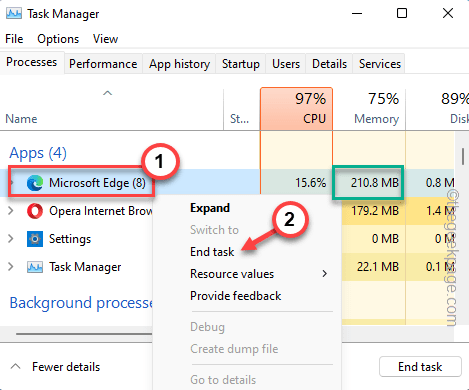469x390 pixels.
Task: Click the Task Manager window title text
Action: click(x=63, y=14)
